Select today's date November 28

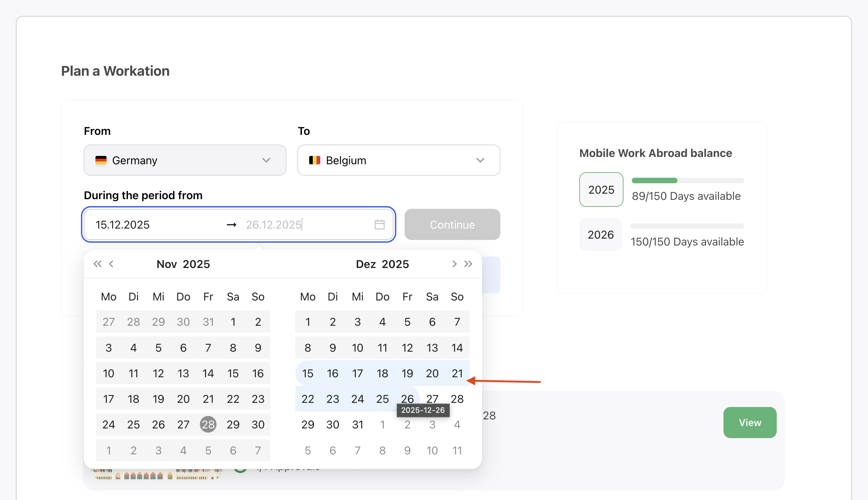point(208,425)
